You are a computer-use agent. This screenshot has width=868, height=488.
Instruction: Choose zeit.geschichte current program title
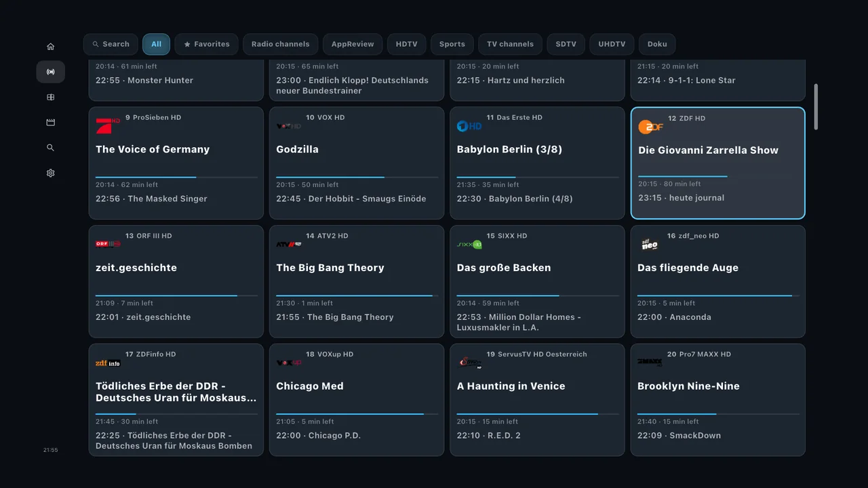(136, 268)
